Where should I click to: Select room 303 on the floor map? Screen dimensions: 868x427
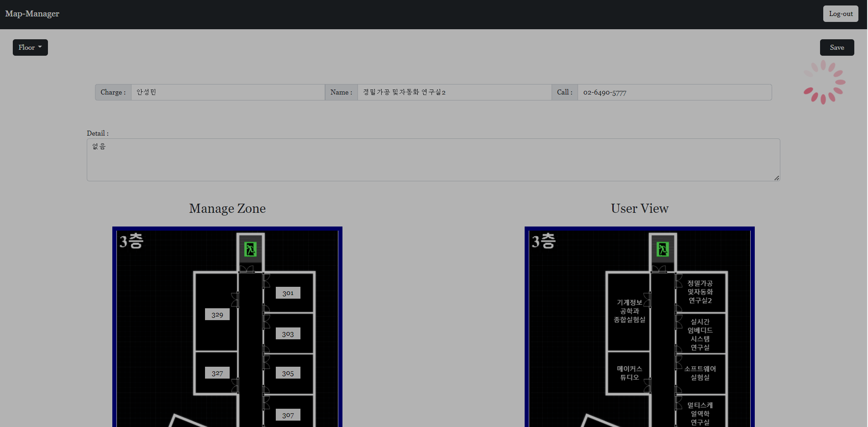pyautogui.click(x=288, y=334)
